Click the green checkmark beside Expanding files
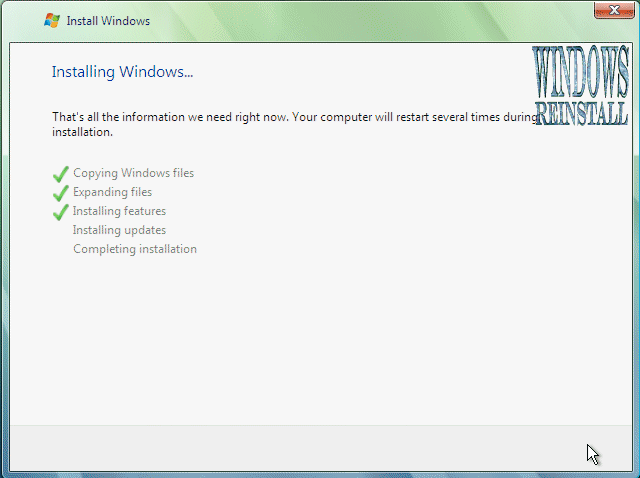640x478 pixels. coord(60,193)
